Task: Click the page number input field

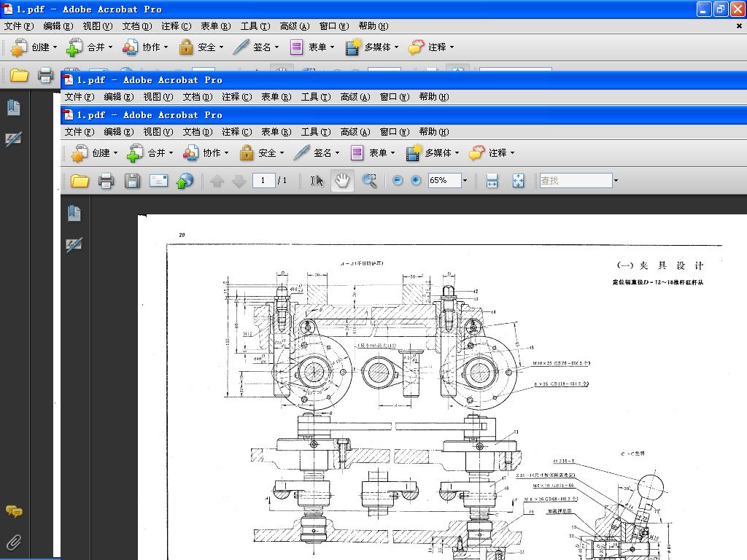Action: 263,181
